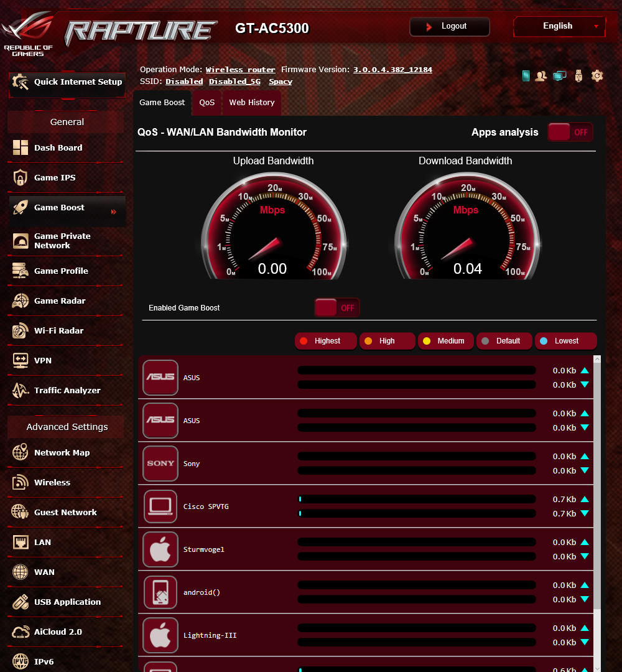Select the High priority orange swatch
The image size is (622, 672).
[x=368, y=341]
